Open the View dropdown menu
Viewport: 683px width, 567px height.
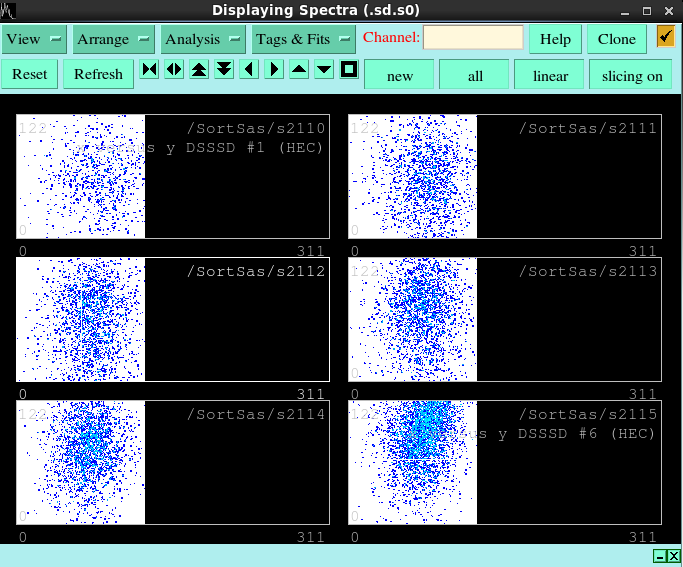34,39
